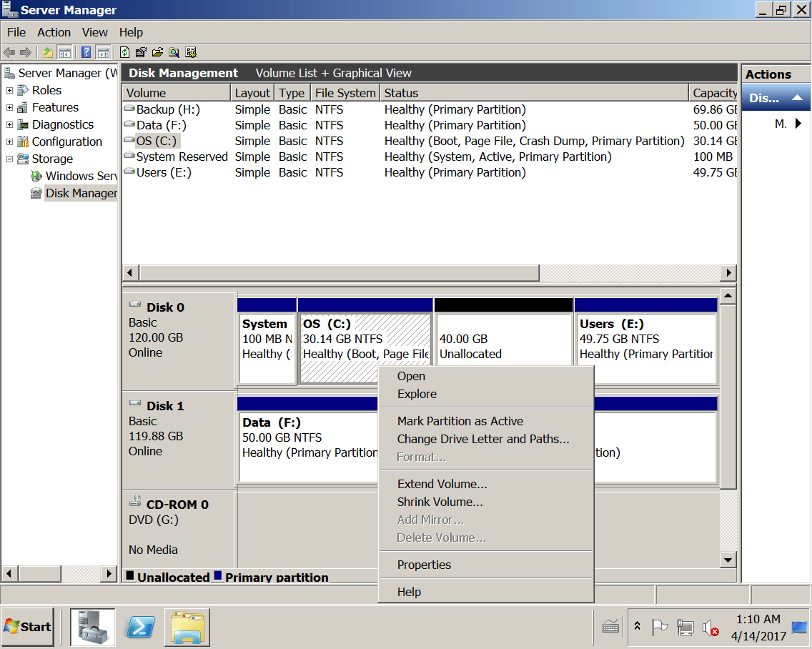The height and width of the screenshot is (649, 812).
Task: Expand the Features tree node
Action: coord(9,107)
